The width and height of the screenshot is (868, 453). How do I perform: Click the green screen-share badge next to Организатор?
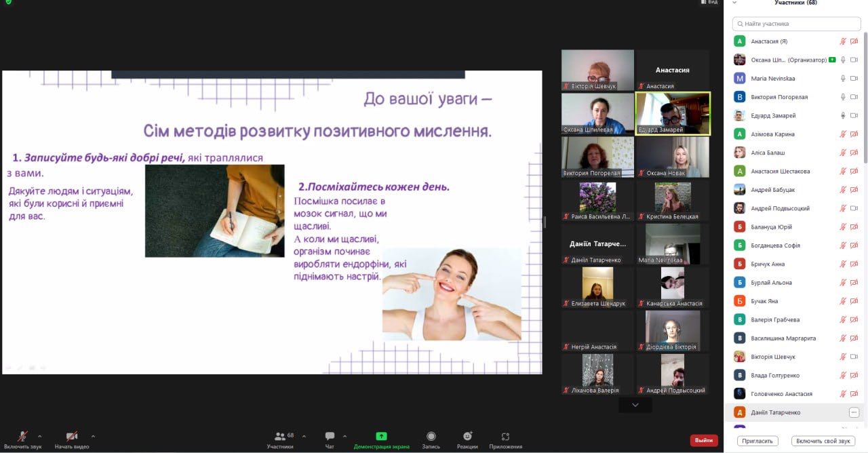[x=832, y=60]
